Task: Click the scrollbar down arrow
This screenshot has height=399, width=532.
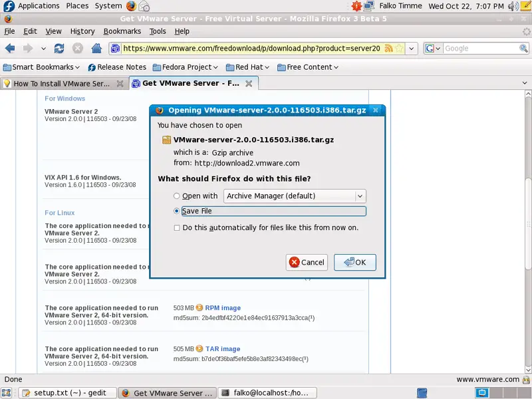Action: pos(528,370)
